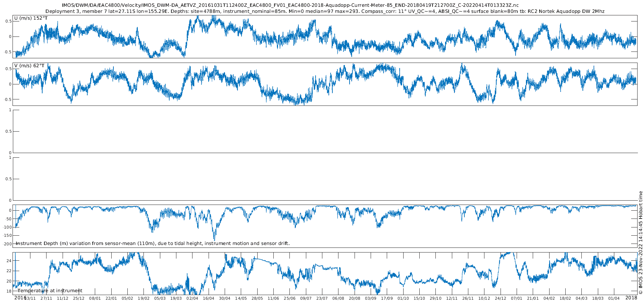Click the '03/09' date tick label
This screenshot has height=304, width=644.
click(371, 298)
